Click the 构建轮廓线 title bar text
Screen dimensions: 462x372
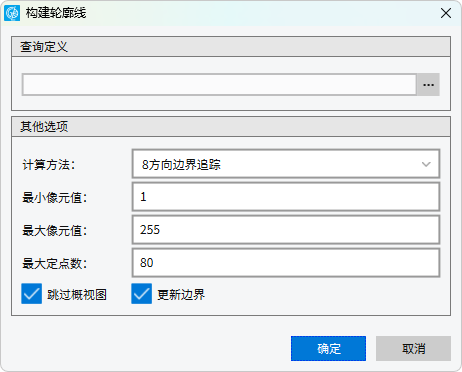point(56,13)
